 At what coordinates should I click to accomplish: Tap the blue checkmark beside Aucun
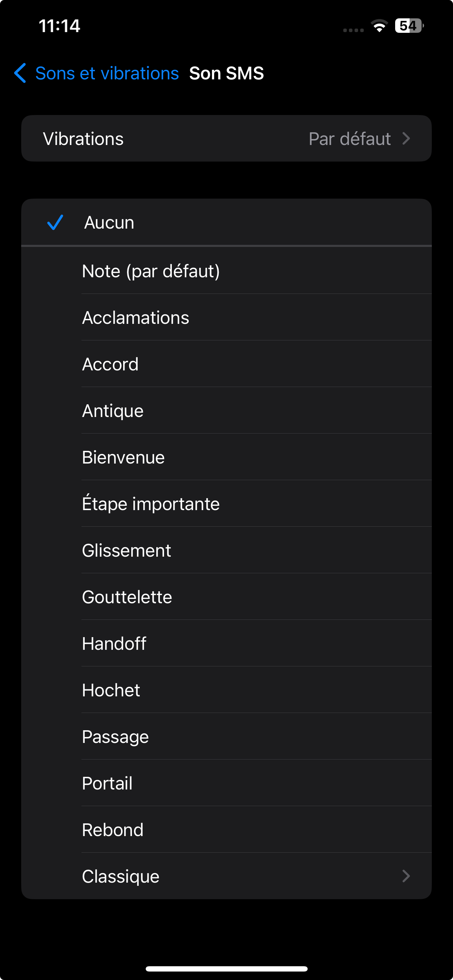pyautogui.click(x=55, y=223)
